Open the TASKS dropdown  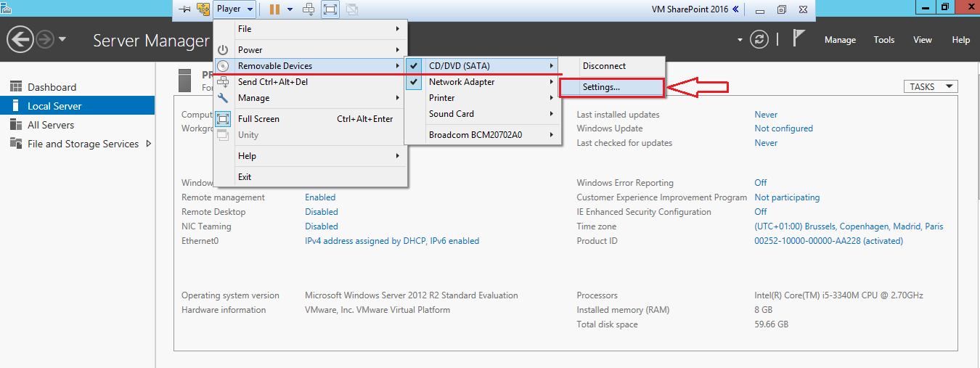pyautogui.click(x=931, y=86)
